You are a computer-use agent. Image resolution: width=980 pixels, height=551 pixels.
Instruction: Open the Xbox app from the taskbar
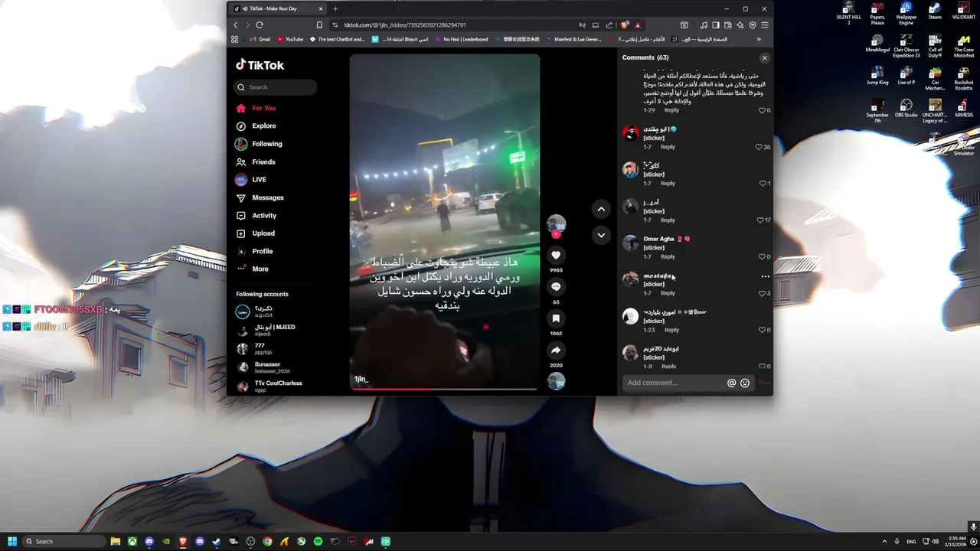[x=132, y=541]
